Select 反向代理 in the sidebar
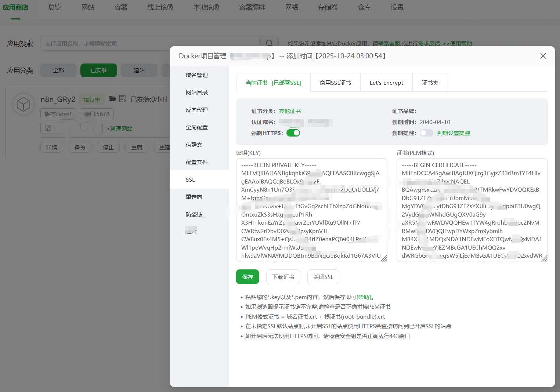This screenshot has height=392, width=560. click(197, 110)
